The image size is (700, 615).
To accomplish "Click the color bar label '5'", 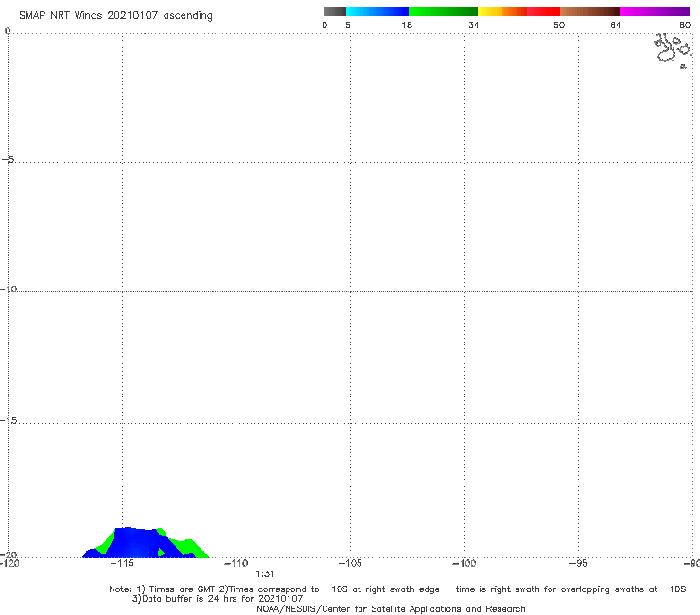I will (348, 25).
